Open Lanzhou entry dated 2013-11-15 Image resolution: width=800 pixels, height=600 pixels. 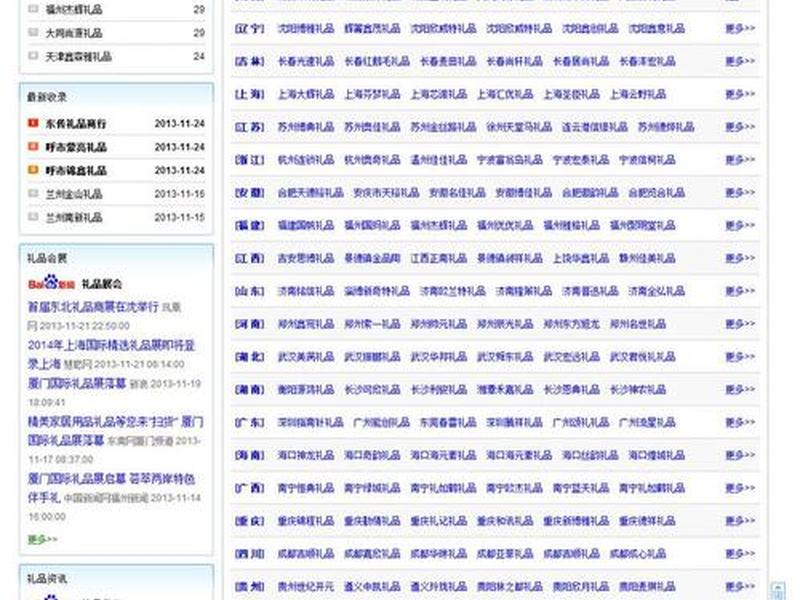click(74, 217)
